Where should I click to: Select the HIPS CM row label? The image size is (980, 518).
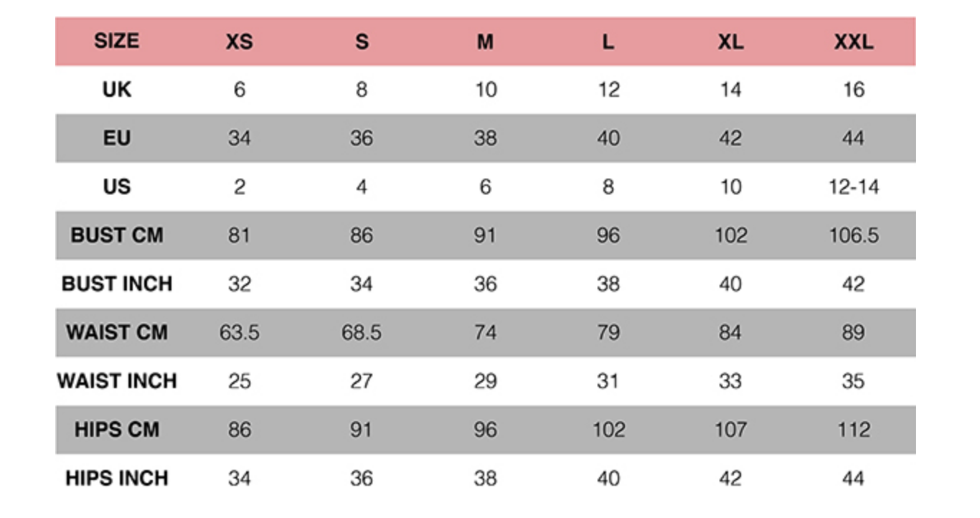[x=116, y=430]
